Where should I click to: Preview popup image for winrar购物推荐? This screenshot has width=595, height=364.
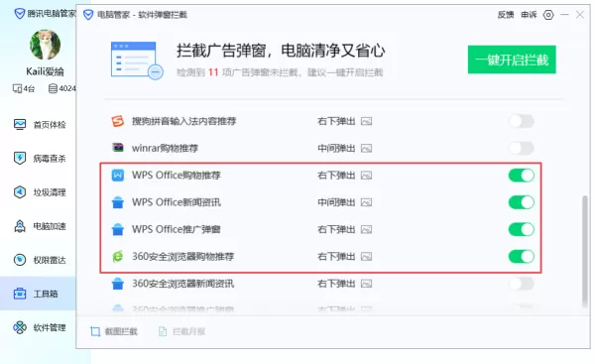tap(366, 149)
